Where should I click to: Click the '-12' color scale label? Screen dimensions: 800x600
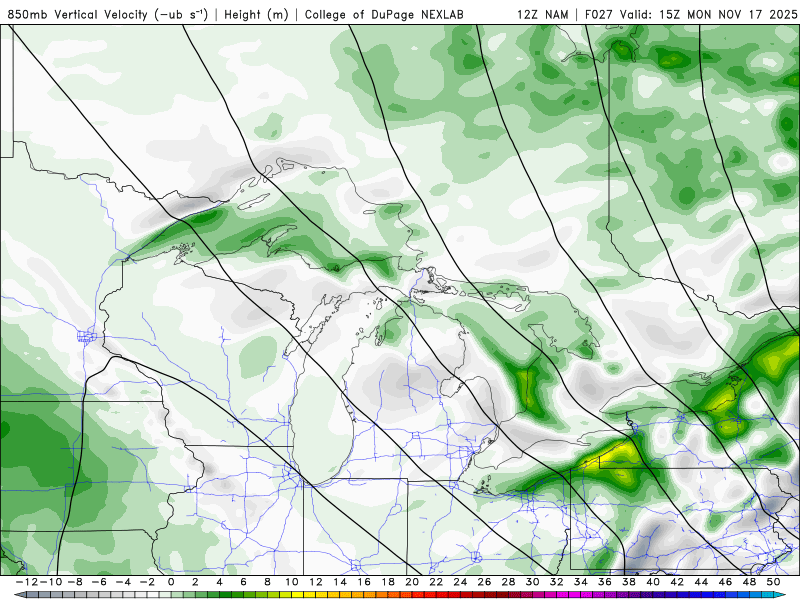[x=27, y=582]
